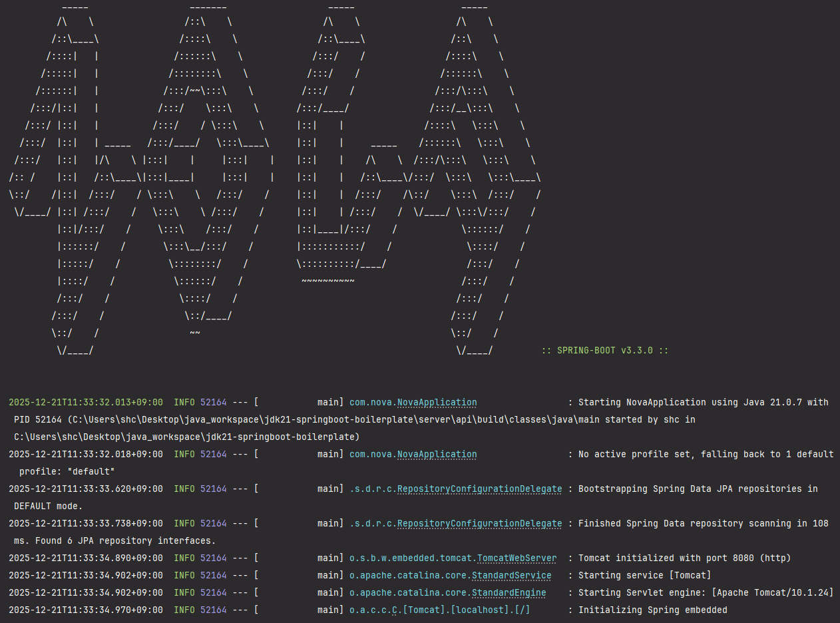The image size is (840, 623).
Task: Click the Tomcat initialized with port 8080 message
Action: pyautogui.click(x=684, y=558)
